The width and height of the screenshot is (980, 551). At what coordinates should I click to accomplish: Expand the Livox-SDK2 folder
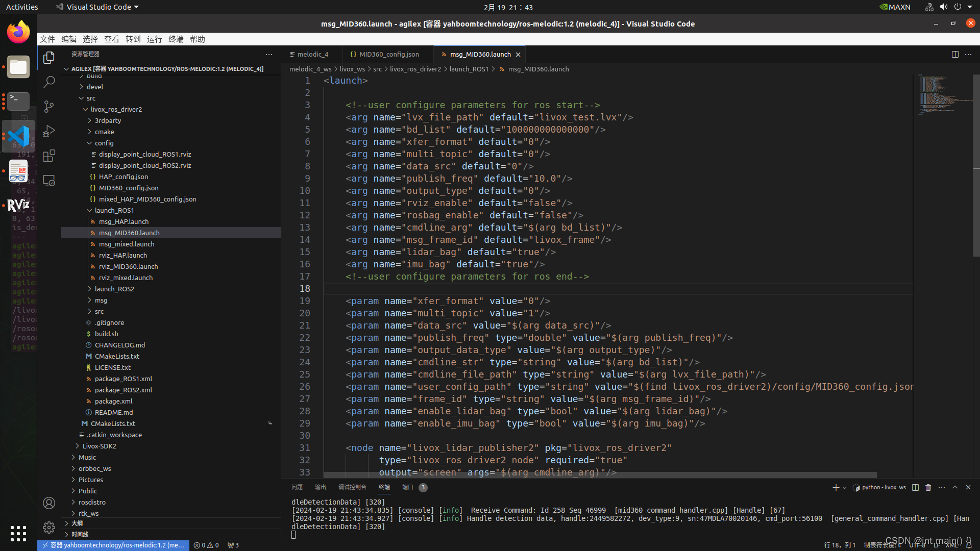tap(100, 446)
